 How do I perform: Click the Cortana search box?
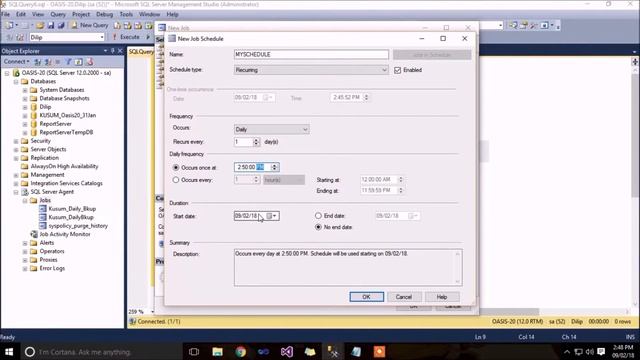coord(102,352)
